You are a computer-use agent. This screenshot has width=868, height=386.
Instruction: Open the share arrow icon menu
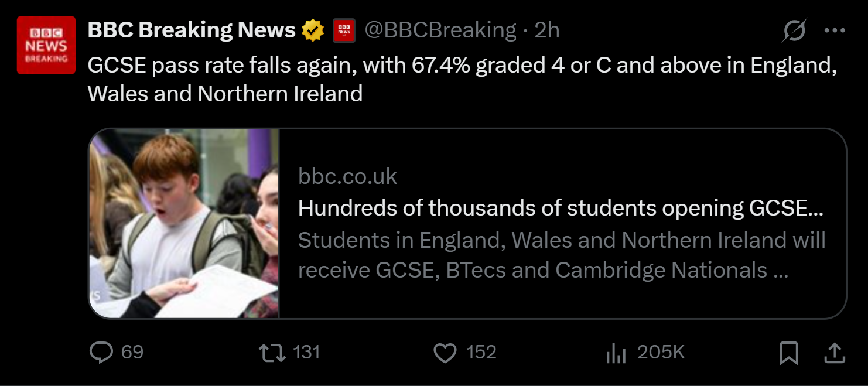pyautogui.click(x=834, y=352)
